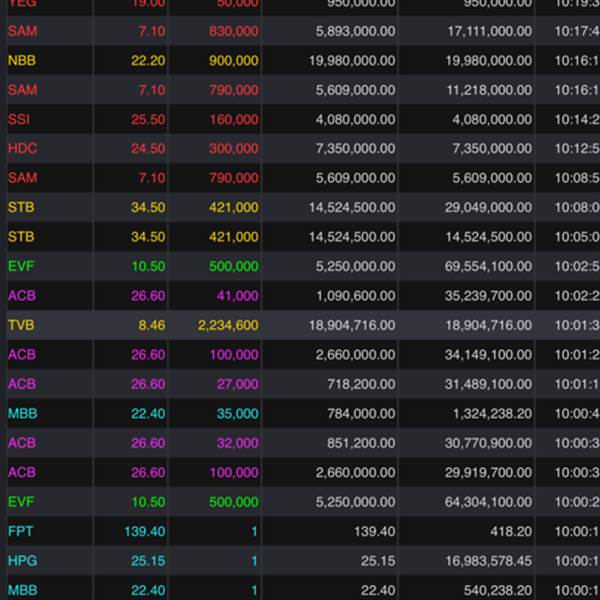
Task: Select the cumulative value 1,324,238.20
Action: point(492,413)
